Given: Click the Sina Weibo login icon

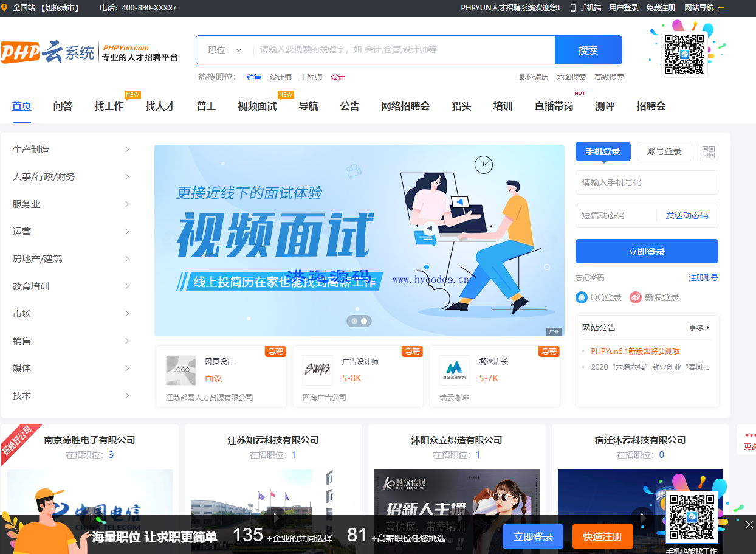Looking at the screenshot, I should click(636, 297).
